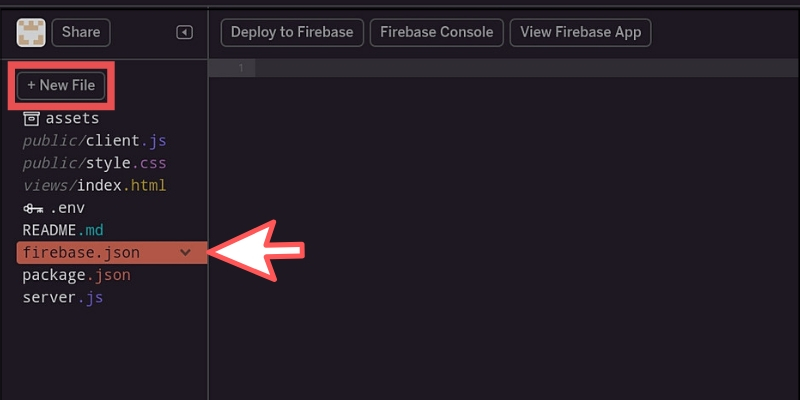Open the .env file

(67, 208)
